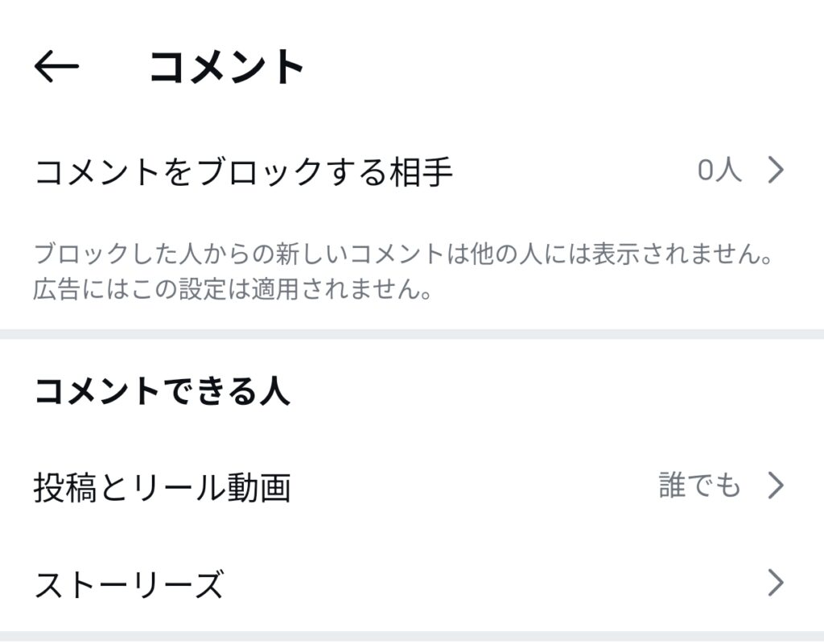Screen dimensions: 824x644
Task: Click the 広告にはこの設定は適用されません note
Action: pyautogui.click(x=233, y=289)
